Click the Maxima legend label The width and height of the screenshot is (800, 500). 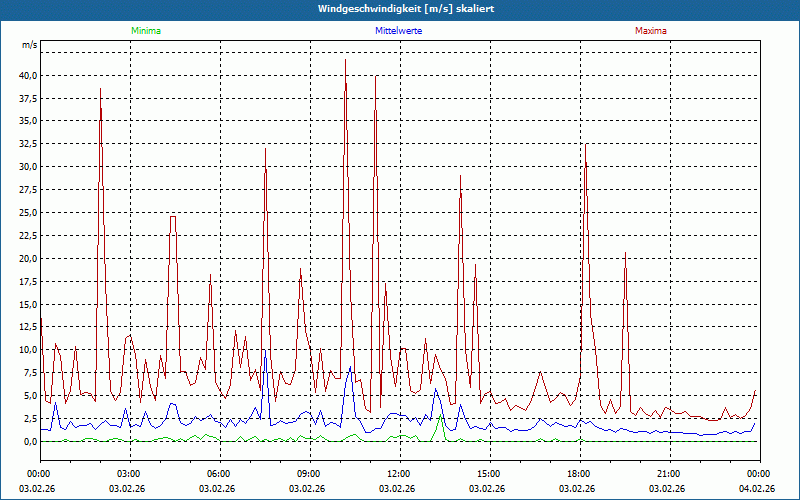(x=650, y=31)
